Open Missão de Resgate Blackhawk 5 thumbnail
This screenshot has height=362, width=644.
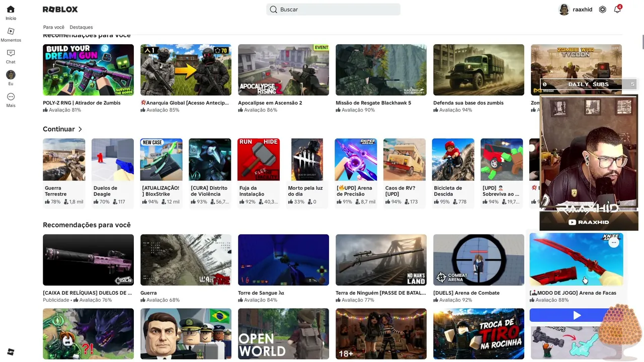tap(381, 70)
